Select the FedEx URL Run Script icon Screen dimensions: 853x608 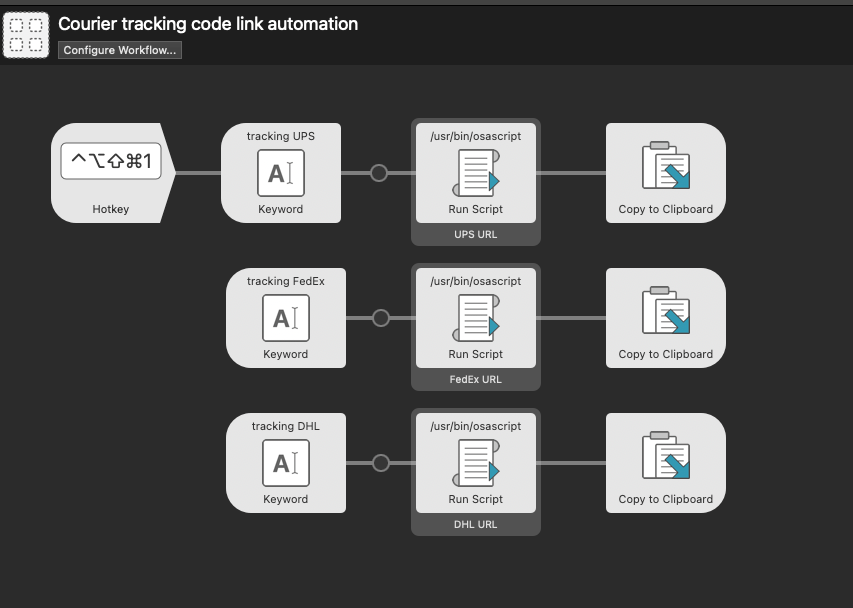pyautogui.click(x=476, y=318)
